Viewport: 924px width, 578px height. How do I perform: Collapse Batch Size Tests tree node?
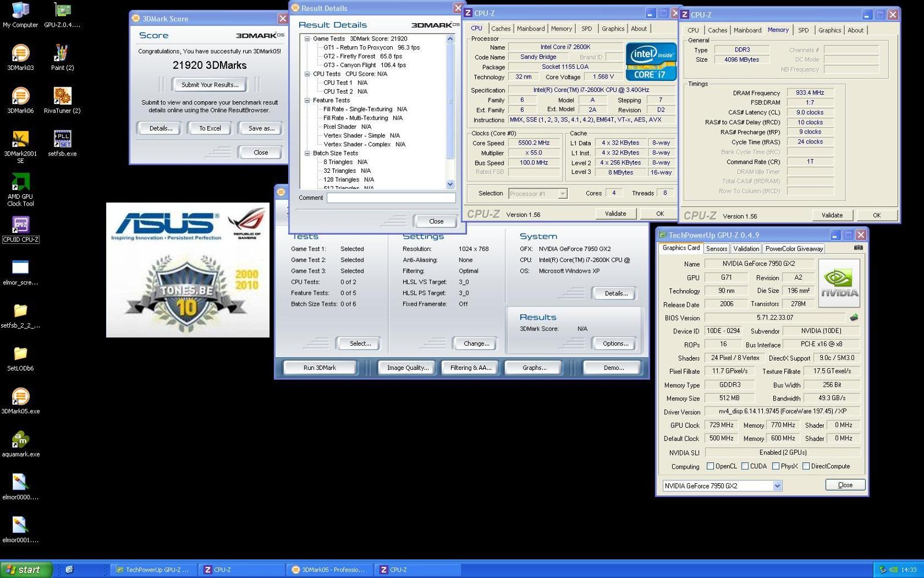307,153
